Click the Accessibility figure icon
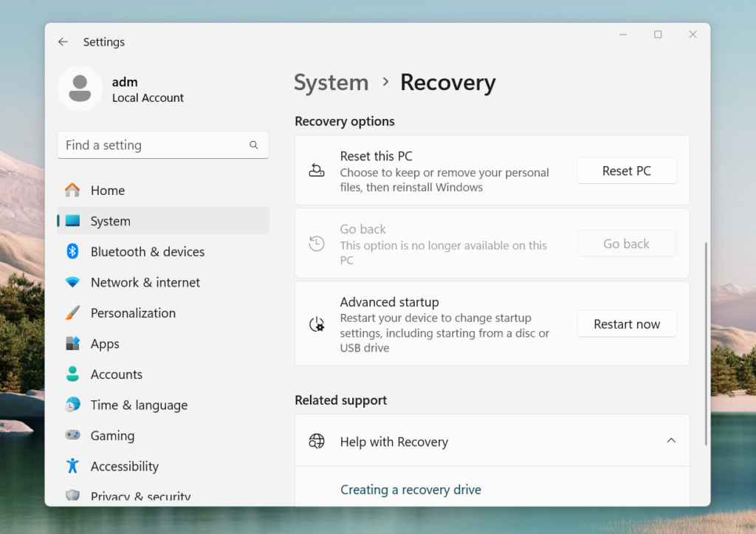This screenshot has width=756, height=534. point(72,466)
